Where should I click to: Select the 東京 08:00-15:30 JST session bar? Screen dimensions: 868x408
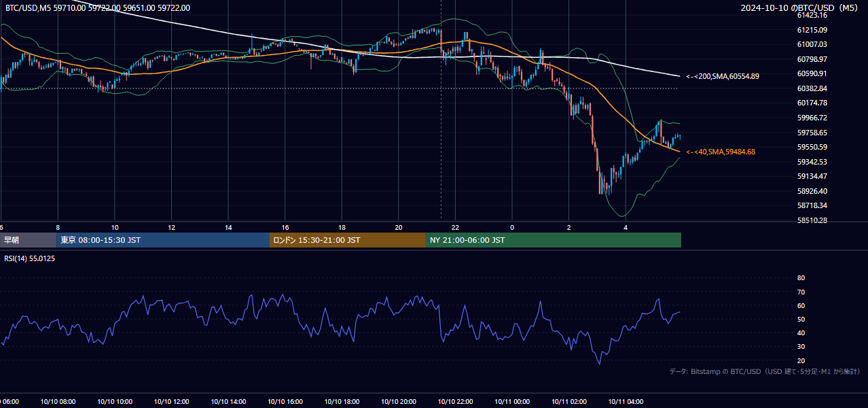(x=163, y=240)
